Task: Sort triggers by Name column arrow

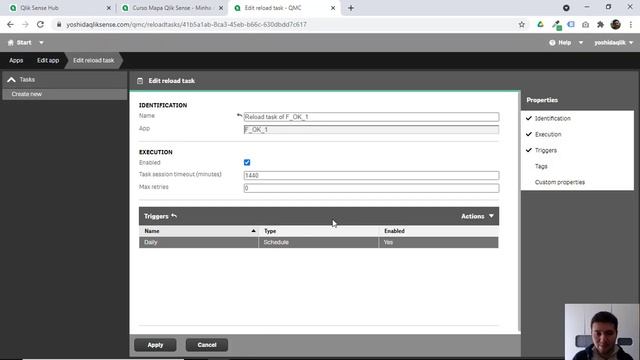Action: (253, 231)
